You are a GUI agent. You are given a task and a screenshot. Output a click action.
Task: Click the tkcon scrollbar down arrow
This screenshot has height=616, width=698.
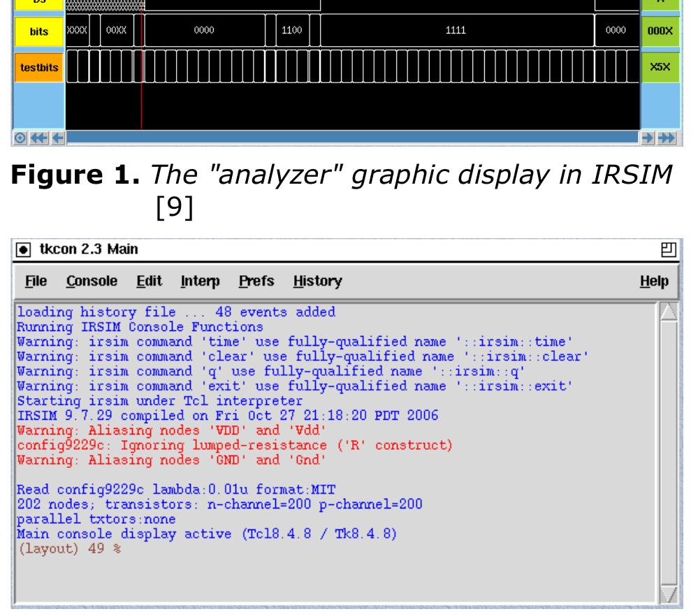669,594
